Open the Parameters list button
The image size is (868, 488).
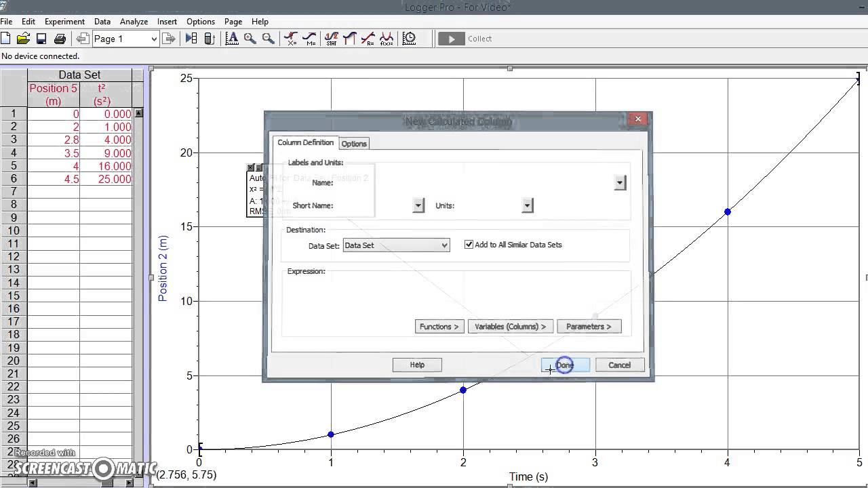589,327
